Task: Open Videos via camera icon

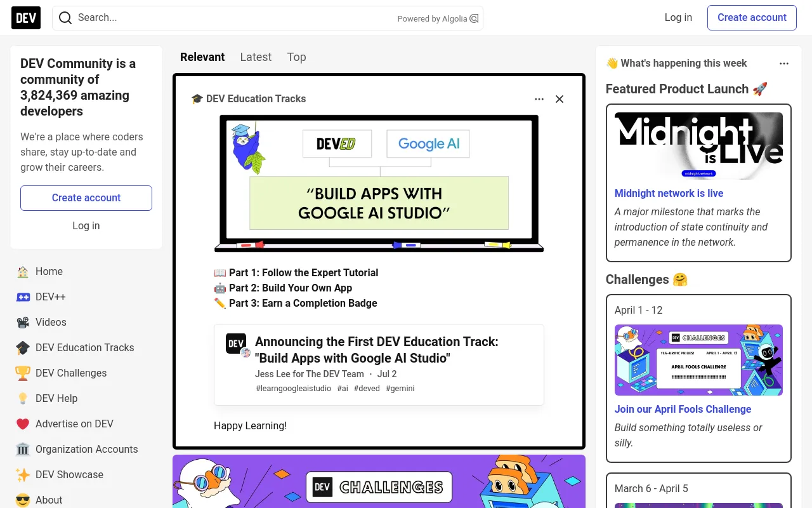Action: (23, 323)
